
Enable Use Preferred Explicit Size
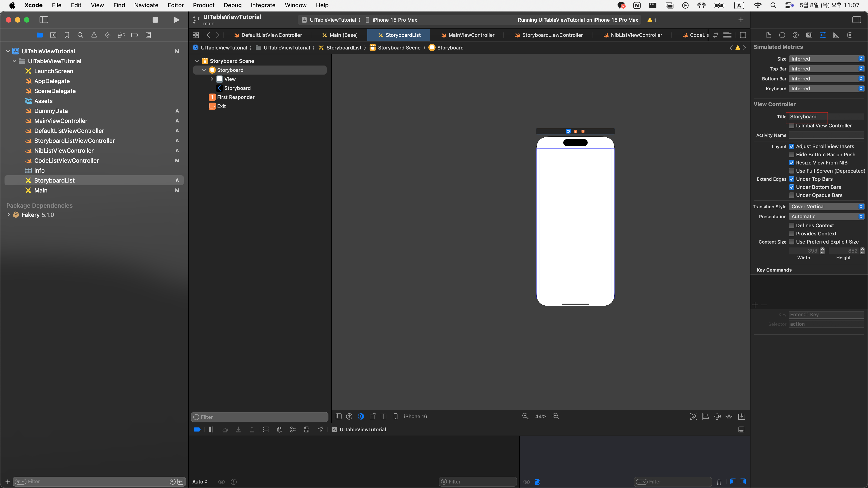tap(791, 242)
